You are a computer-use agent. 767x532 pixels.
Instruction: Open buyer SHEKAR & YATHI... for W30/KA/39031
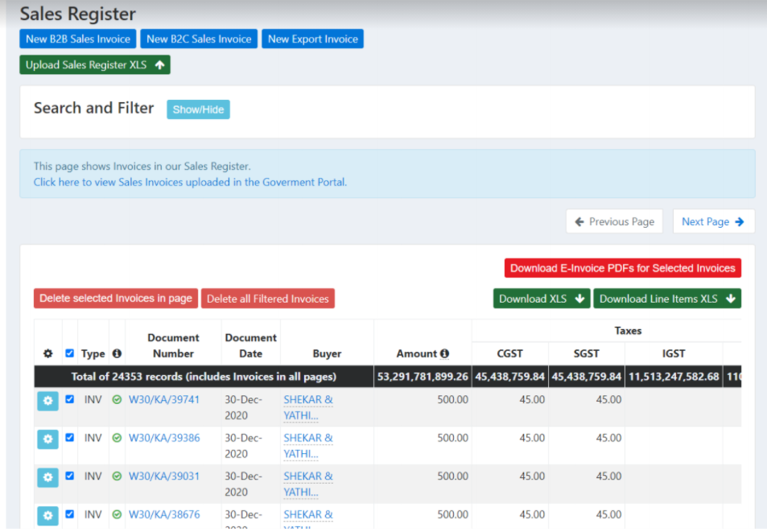point(308,484)
